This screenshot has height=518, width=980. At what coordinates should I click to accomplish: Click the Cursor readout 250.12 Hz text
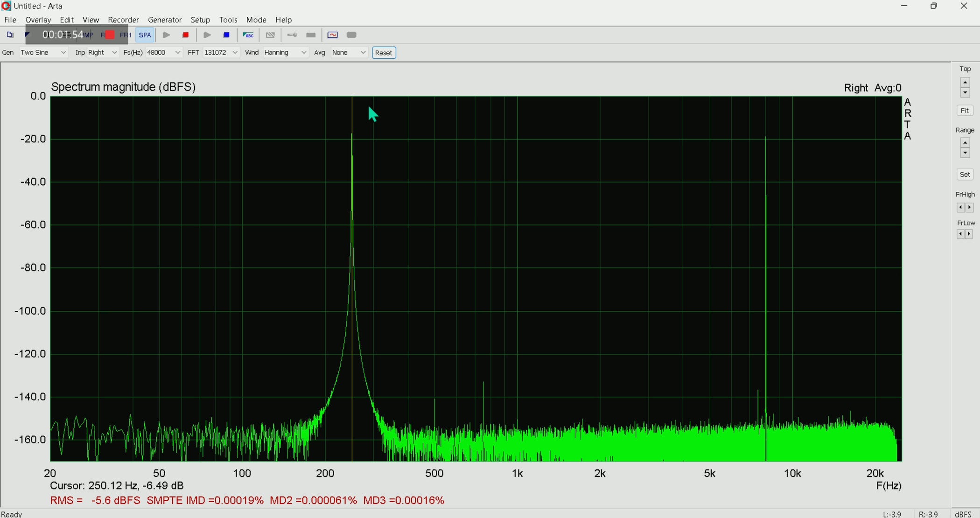[x=117, y=486]
